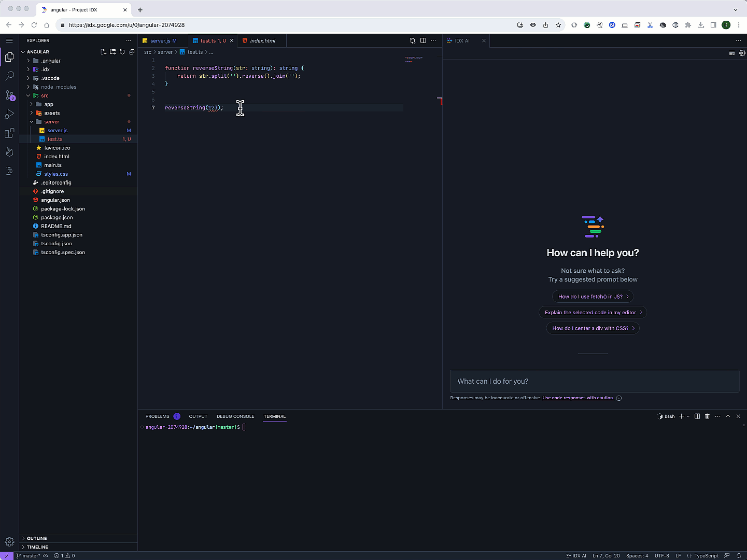Open the Explorer view in the activity bar
Screen dimensions: 747x560
coord(9,57)
